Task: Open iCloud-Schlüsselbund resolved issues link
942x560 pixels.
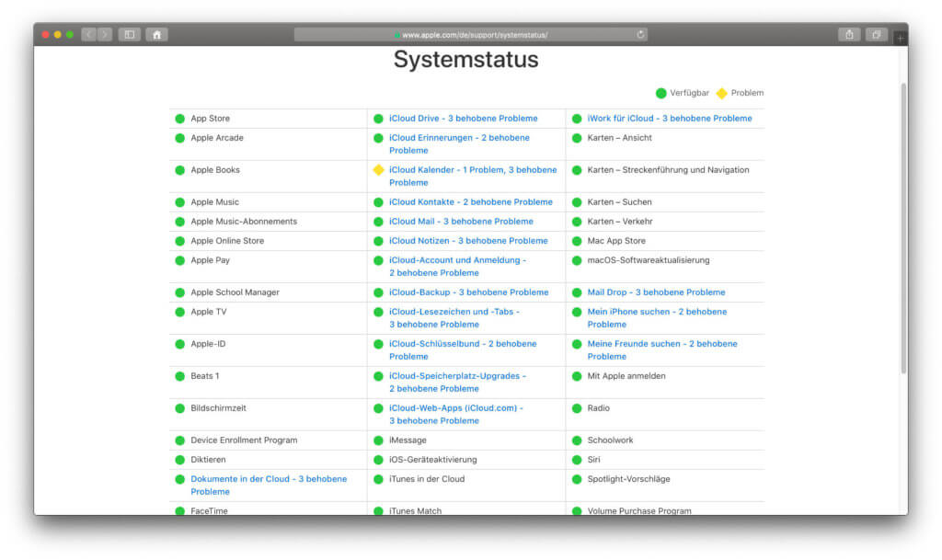Action: tap(463, 350)
